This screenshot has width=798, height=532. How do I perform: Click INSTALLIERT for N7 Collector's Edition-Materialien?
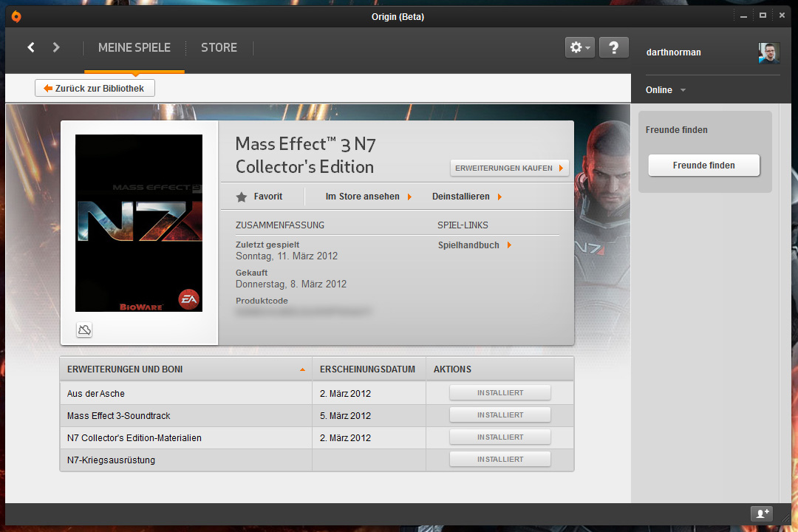[499, 437]
